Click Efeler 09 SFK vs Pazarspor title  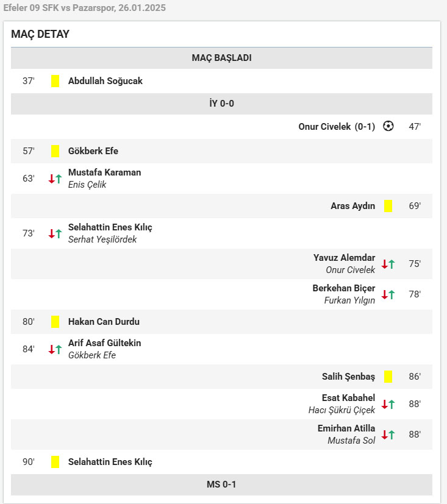click(85, 8)
